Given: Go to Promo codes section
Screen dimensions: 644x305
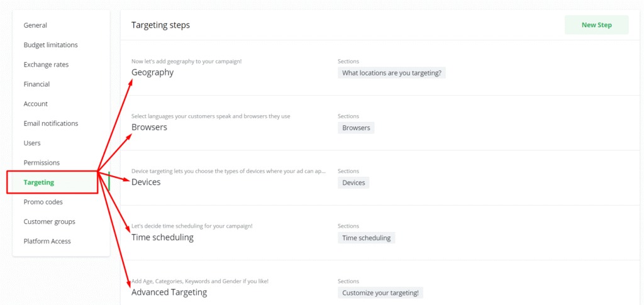Looking at the screenshot, I should click(x=43, y=202).
